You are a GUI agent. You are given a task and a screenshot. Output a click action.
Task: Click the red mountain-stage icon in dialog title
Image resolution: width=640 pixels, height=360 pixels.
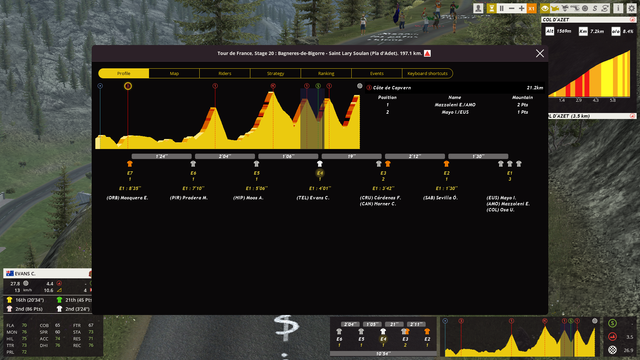coord(427,53)
